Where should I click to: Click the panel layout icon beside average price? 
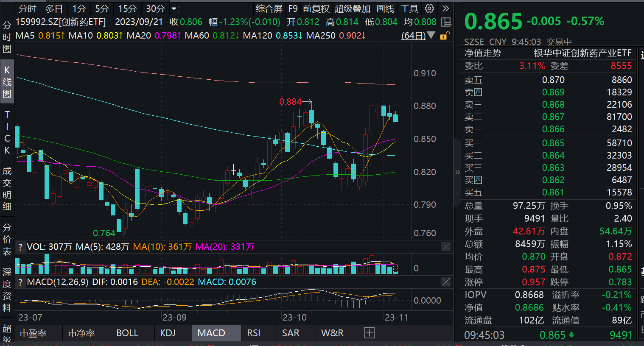(446, 22)
